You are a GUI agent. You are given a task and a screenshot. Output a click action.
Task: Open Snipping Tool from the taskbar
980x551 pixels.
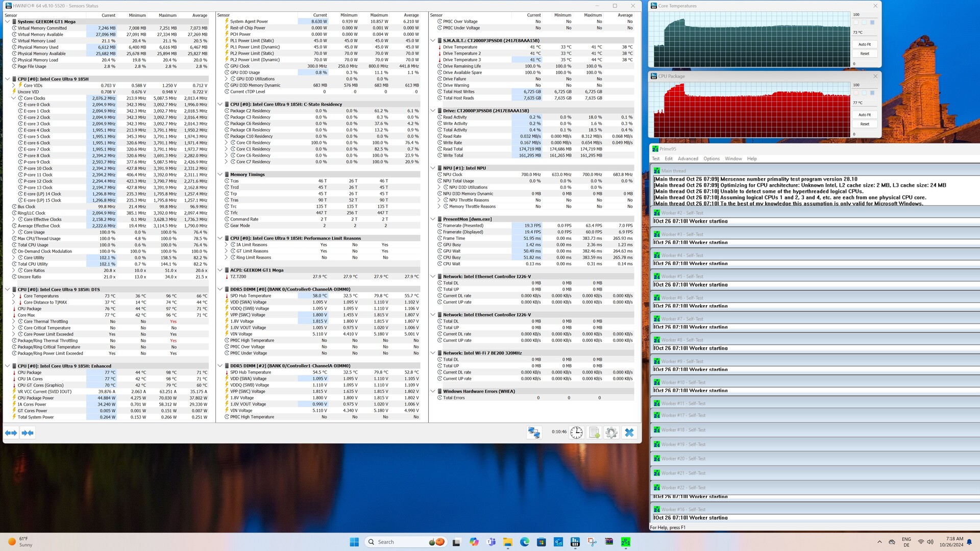pos(592,542)
